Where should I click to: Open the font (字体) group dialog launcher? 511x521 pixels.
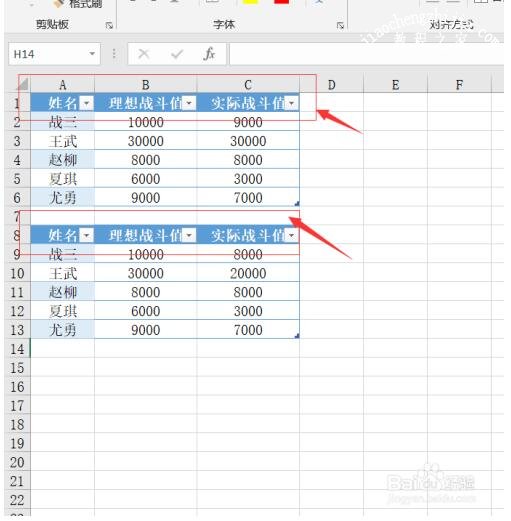(340, 25)
